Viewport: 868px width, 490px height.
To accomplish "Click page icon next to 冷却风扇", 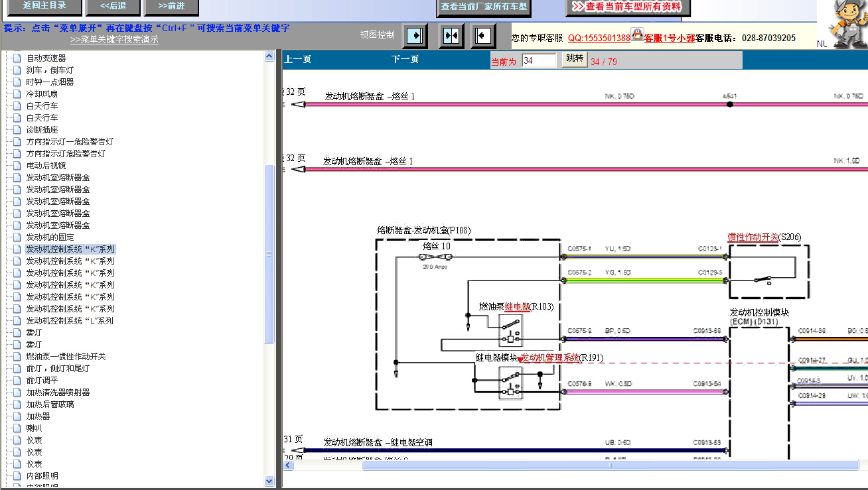I will (x=17, y=94).
